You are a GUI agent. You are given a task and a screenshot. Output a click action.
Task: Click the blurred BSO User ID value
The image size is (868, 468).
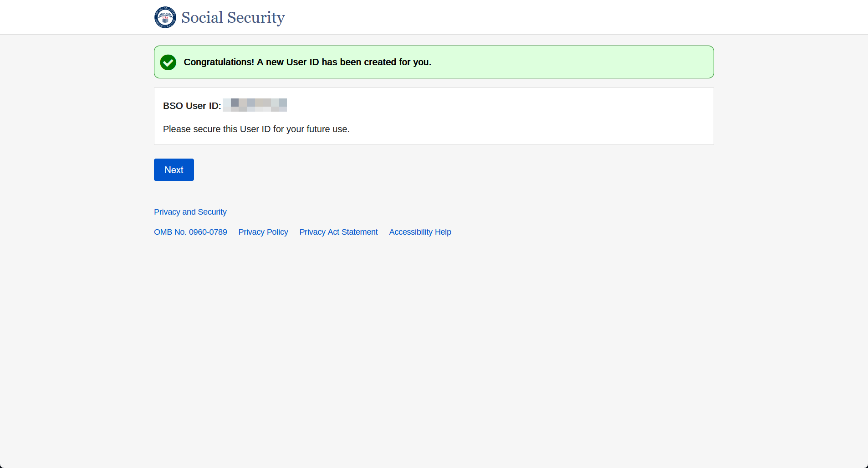(255, 105)
